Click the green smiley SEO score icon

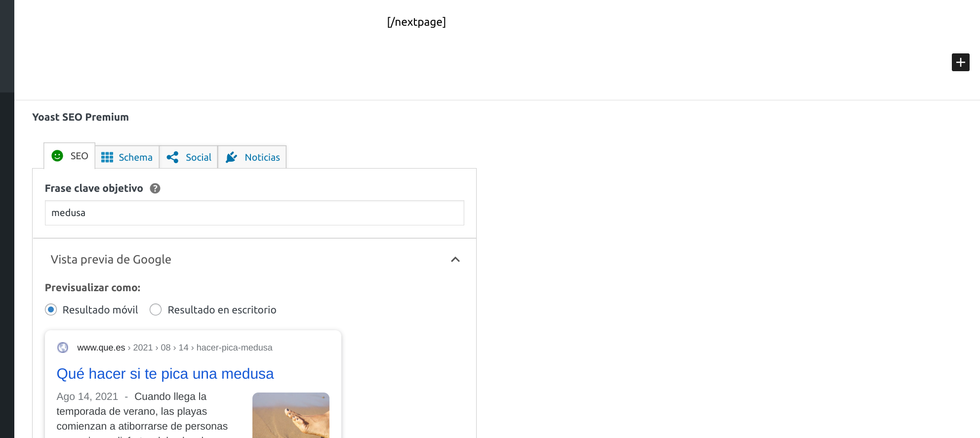coord(57,156)
